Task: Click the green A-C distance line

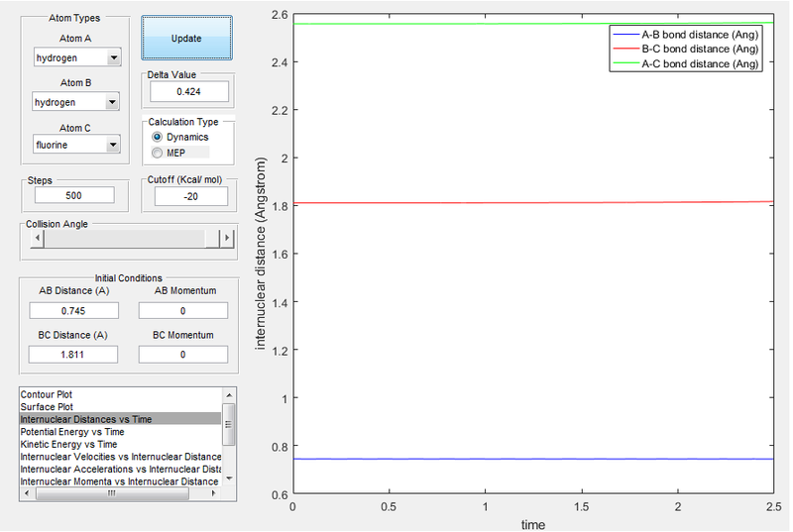Action: tap(533, 23)
